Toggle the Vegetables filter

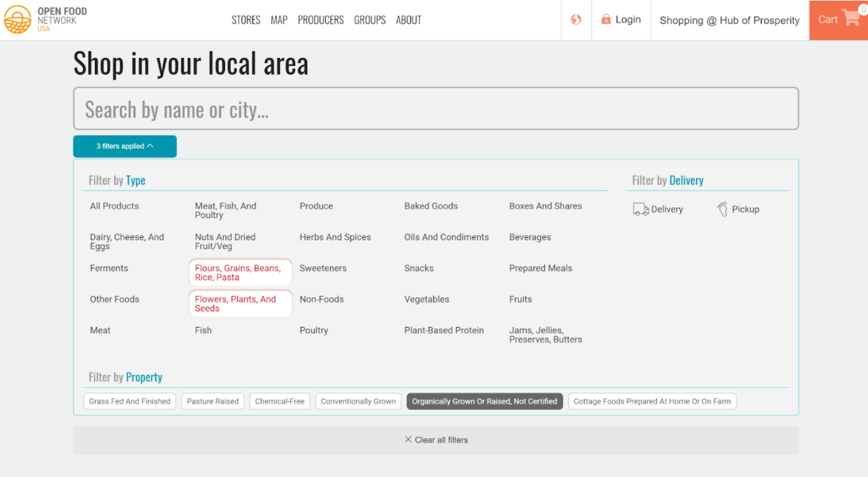coord(427,300)
